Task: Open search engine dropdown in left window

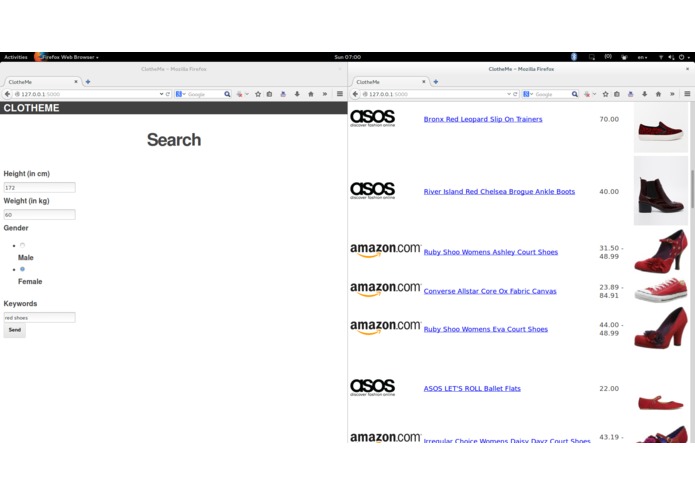Action: click(x=180, y=94)
